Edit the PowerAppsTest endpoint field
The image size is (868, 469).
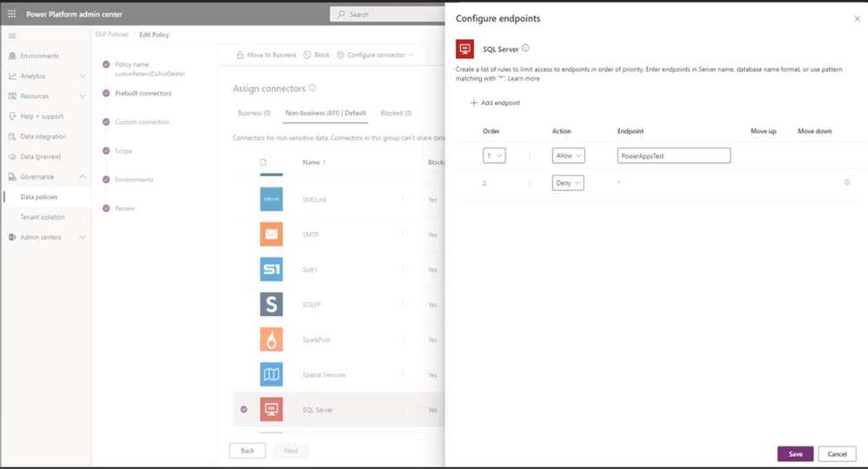coord(674,155)
